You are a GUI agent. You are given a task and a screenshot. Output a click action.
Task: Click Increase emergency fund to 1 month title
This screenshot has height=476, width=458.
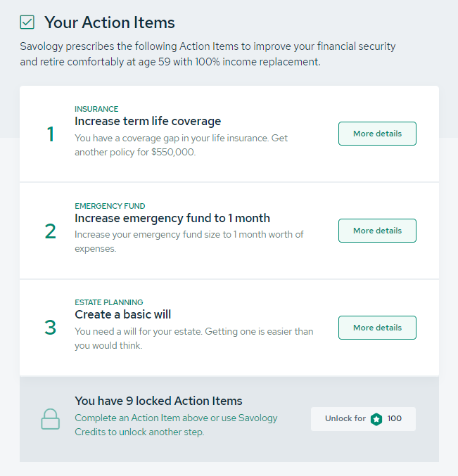point(172,218)
